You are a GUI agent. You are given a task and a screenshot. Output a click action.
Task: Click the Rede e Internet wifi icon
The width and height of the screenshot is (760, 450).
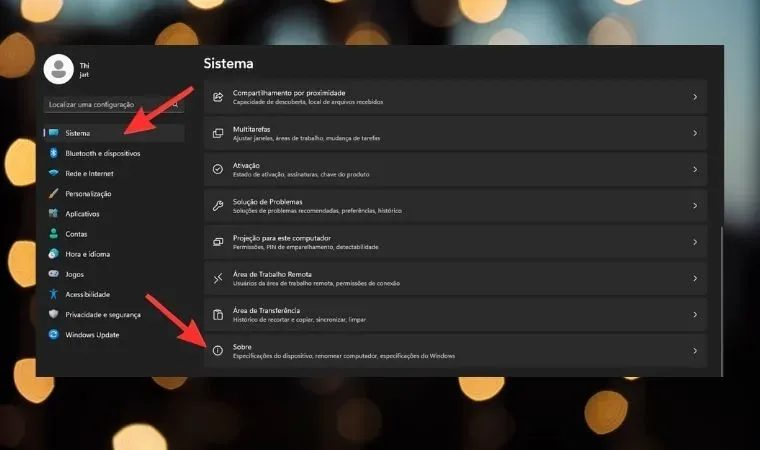click(x=53, y=173)
